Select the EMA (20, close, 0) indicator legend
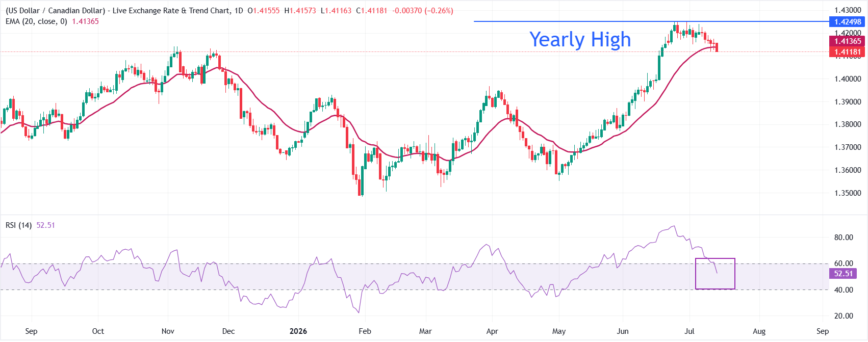Viewport: 868px width, 342px height. pyautogui.click(x=36, y=21)
